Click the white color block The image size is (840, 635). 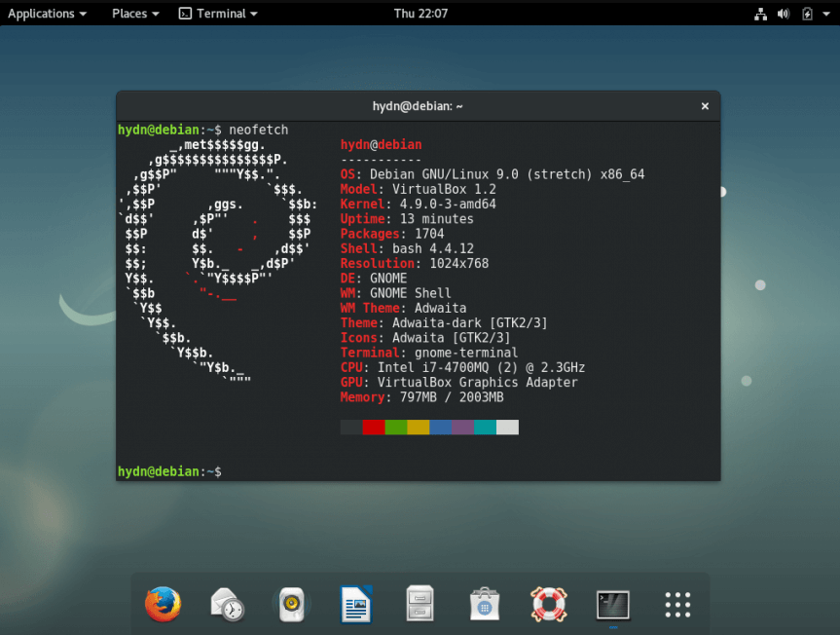[507, 428]
